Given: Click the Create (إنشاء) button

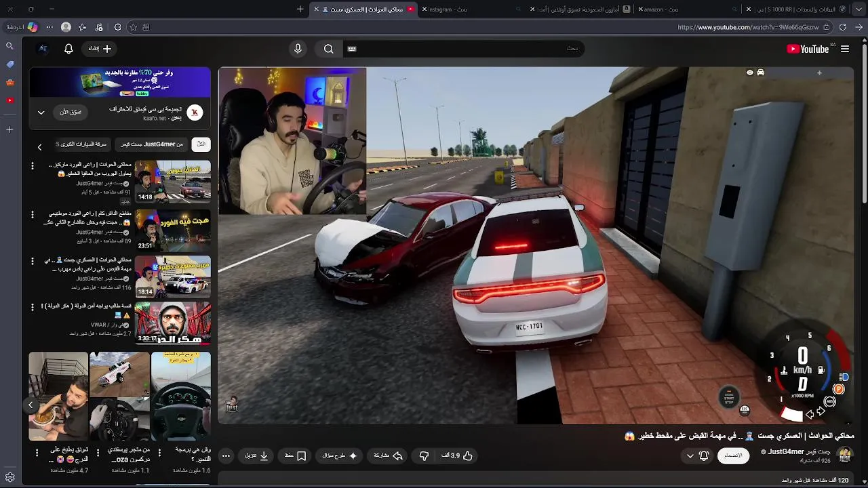Looking at the screenshot, I should (100, 49).
